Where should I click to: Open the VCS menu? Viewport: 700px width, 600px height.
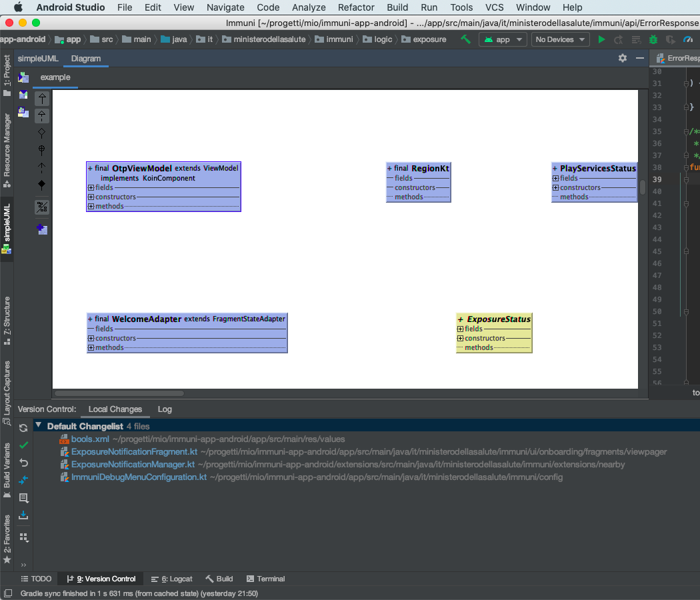[494, 7]
